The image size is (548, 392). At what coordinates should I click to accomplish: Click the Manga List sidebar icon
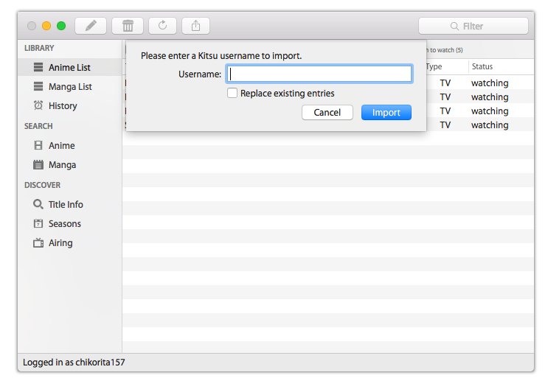(38, 86)
